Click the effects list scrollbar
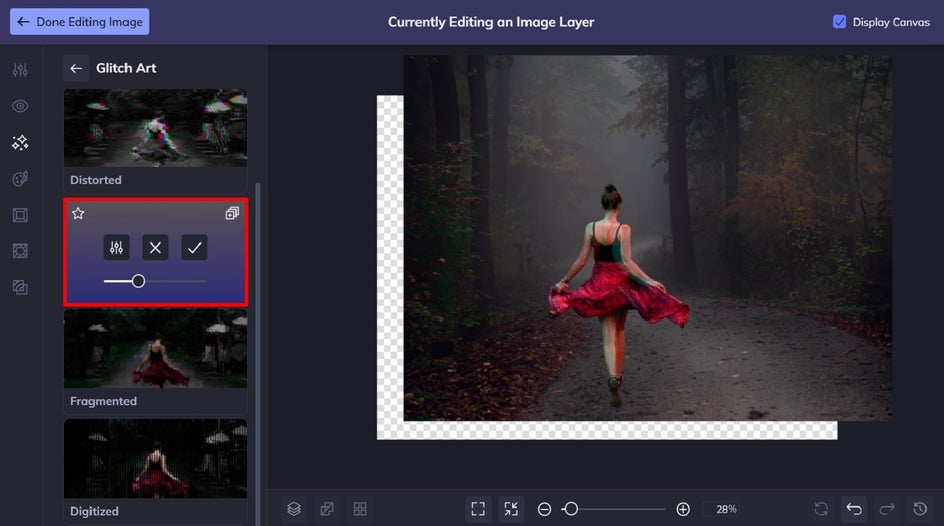Screen dimensions: 944x526 click(258, 354)
